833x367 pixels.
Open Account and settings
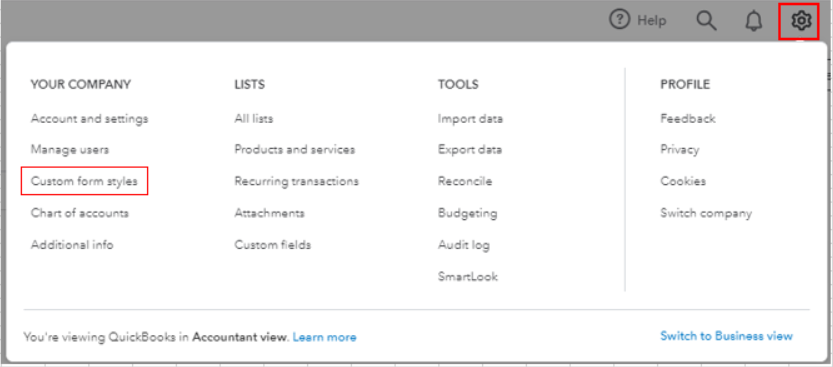pyautogui.click(x=89, y=118)
